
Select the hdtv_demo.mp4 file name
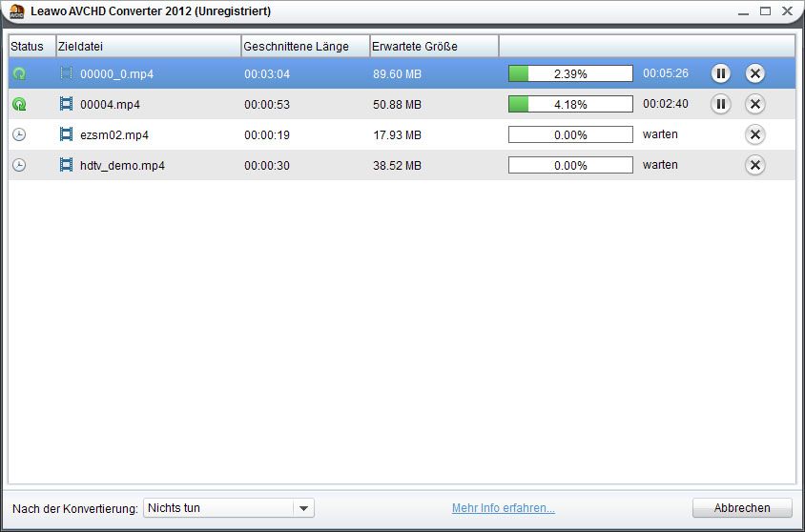tap(122, 166)
